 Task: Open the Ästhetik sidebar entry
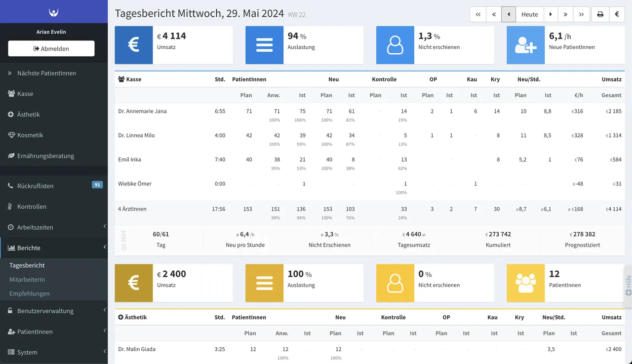point(54,114)
